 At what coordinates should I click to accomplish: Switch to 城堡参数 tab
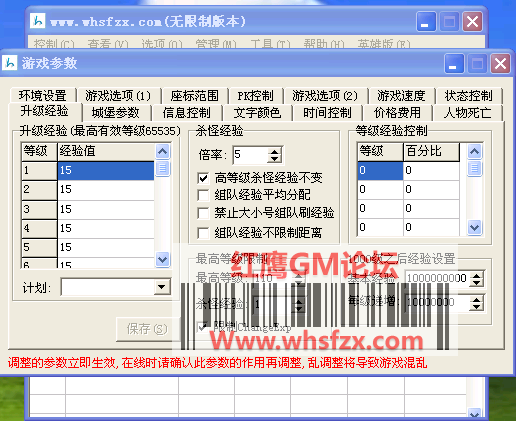coord(116,113)
